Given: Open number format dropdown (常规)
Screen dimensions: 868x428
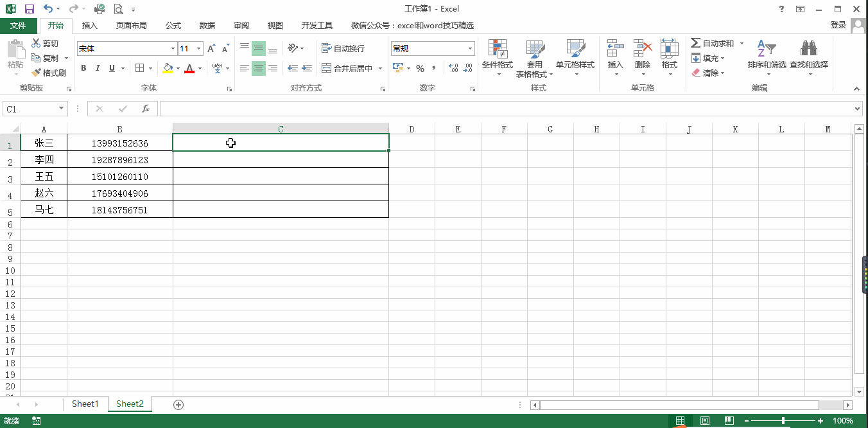Looking at the screenshot, I should (x=470, y=49).
